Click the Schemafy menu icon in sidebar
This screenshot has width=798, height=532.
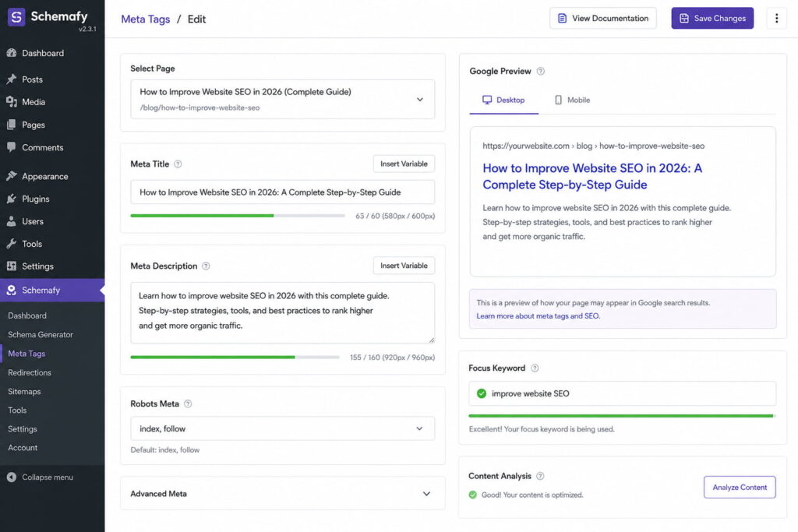tap(11, 290)
